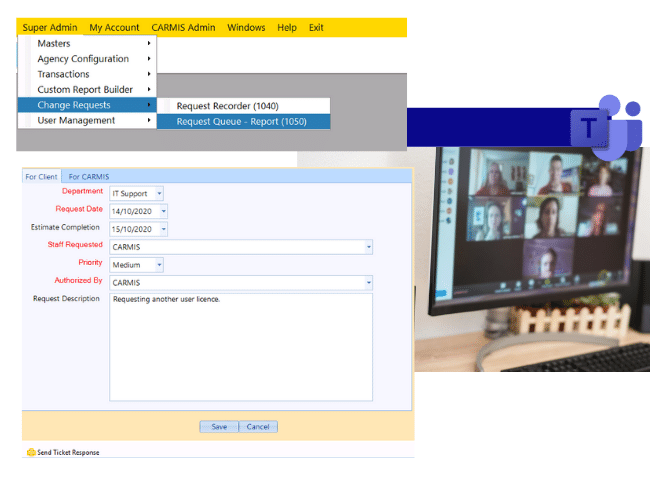Viewport: 650px width, 500px height.
Task: Click the Microsoft Teams logo icon
Action: point(606,127)
